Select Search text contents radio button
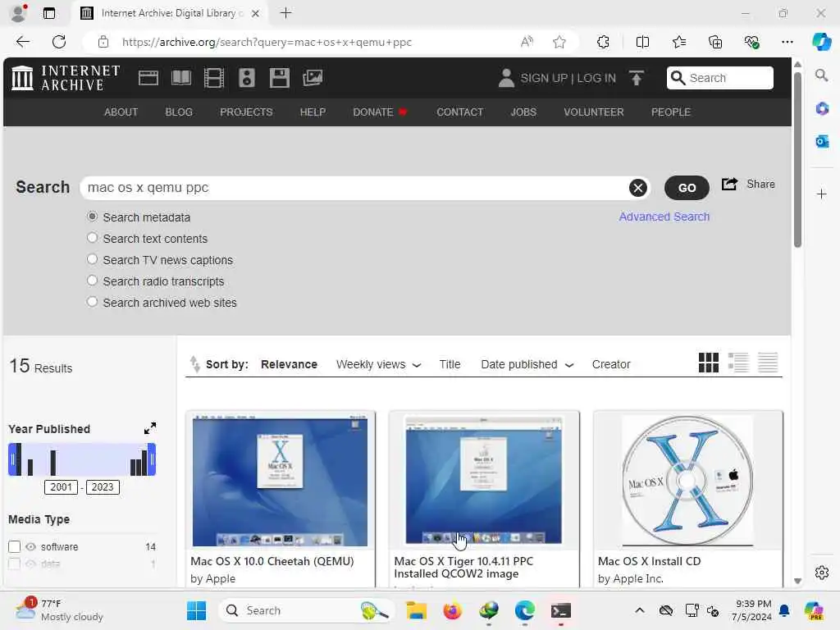840x630 pixels. [x=92, y=238]
